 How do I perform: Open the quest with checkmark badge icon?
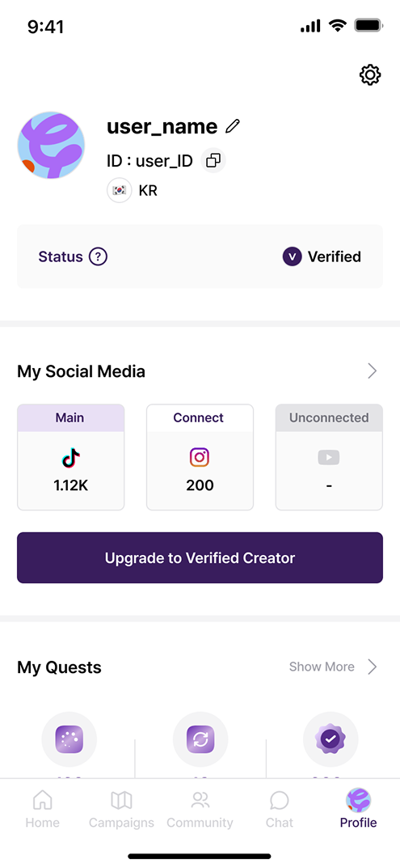pyautogui.click(x=331, y=739)
